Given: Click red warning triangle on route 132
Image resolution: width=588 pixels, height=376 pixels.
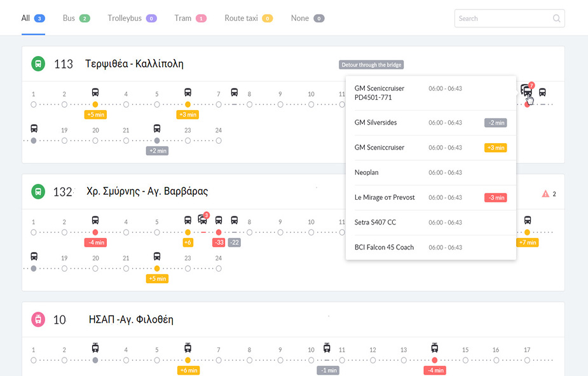Looking at the screenshot, I should [x=545, y=194].
